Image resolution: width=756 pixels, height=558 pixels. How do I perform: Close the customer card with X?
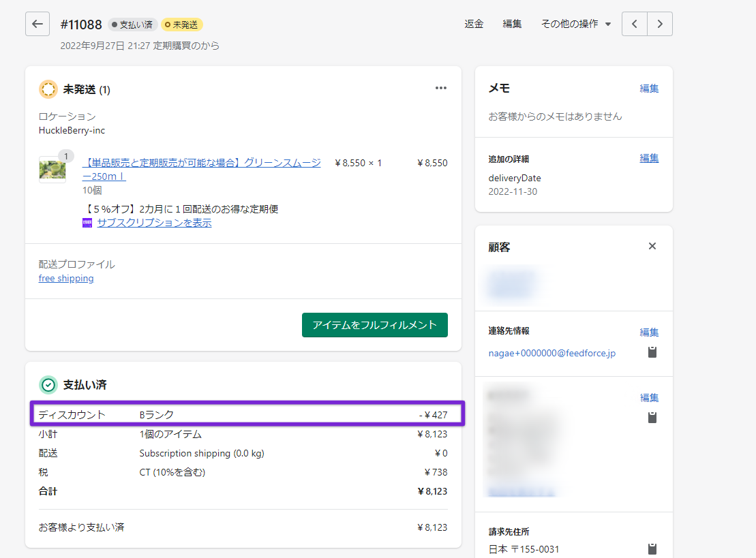tap(652, 246)
